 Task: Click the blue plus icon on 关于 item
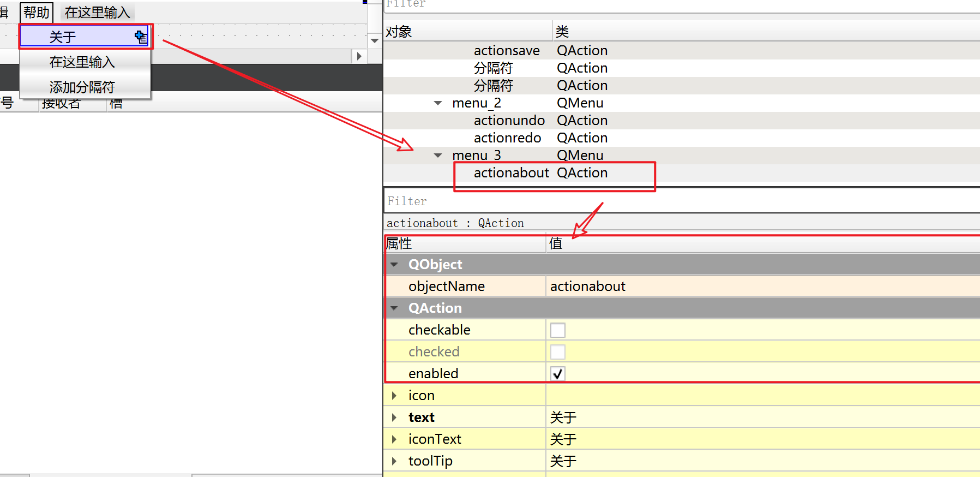coord(141,37)
